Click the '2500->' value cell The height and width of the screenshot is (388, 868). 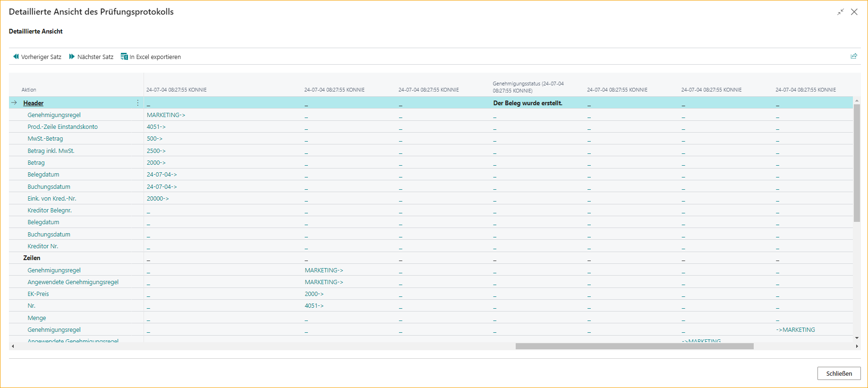pyautogui.click(x=156, y=151)
